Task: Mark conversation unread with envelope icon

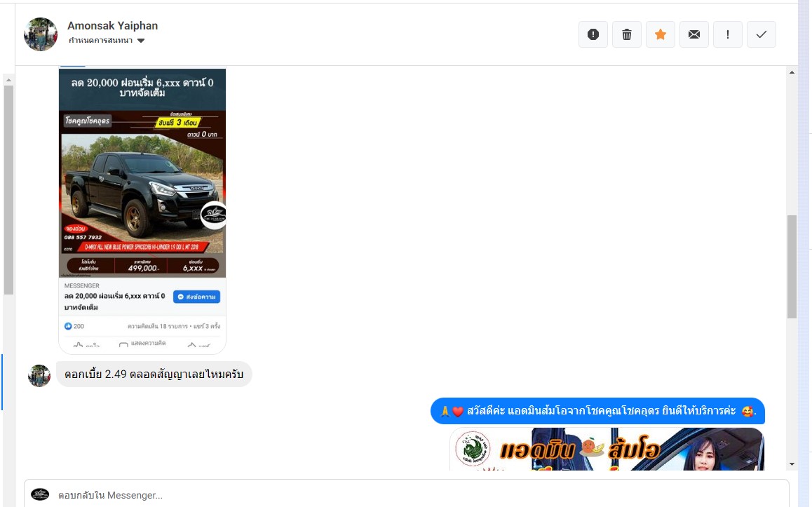Action: pos(694,34)
